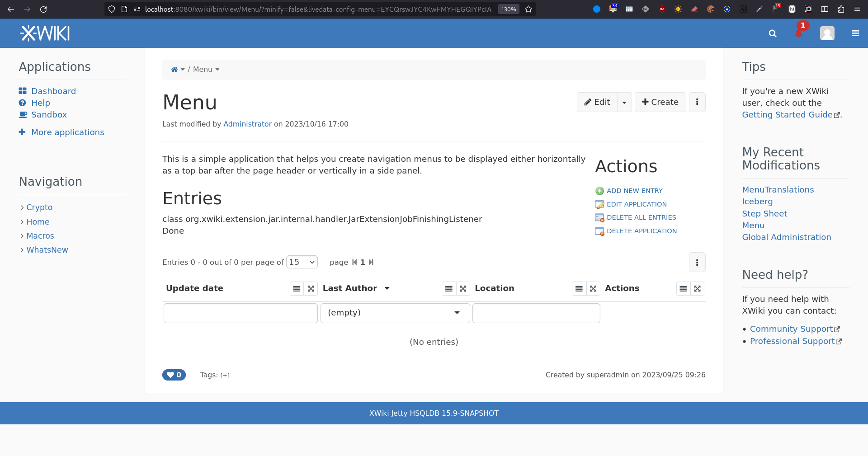This screenshot has height=456, width=868.
Task: Open the entries per page select
Action: coord(302,262)
